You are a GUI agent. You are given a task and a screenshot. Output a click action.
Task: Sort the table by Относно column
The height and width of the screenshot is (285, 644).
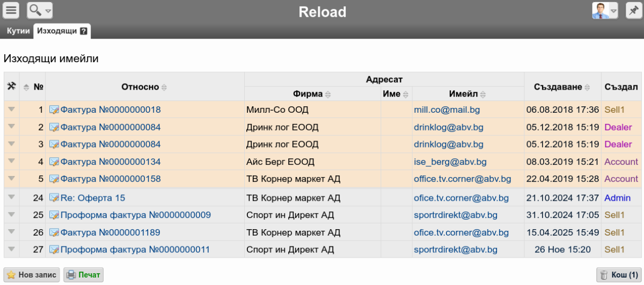click(x=164, y=87)
